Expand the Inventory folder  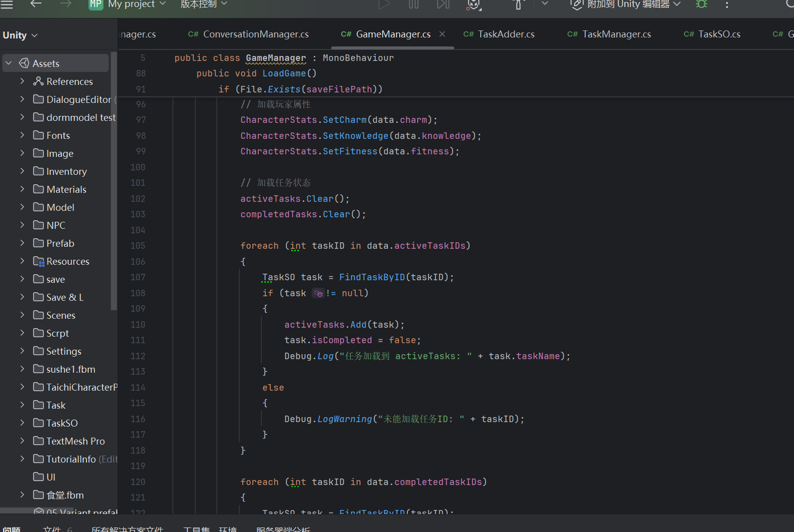pyautogui.click(x=22, y=171)
